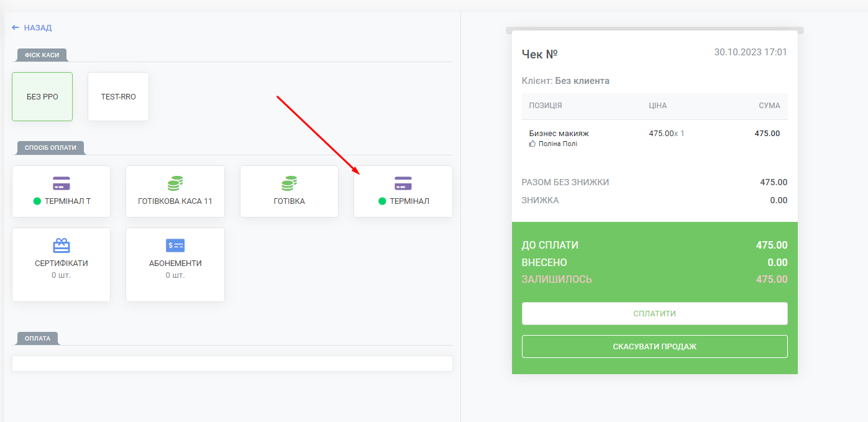Click the ЦІНА column header
Viewport: 868px width, 422px height.
point(657,106)
